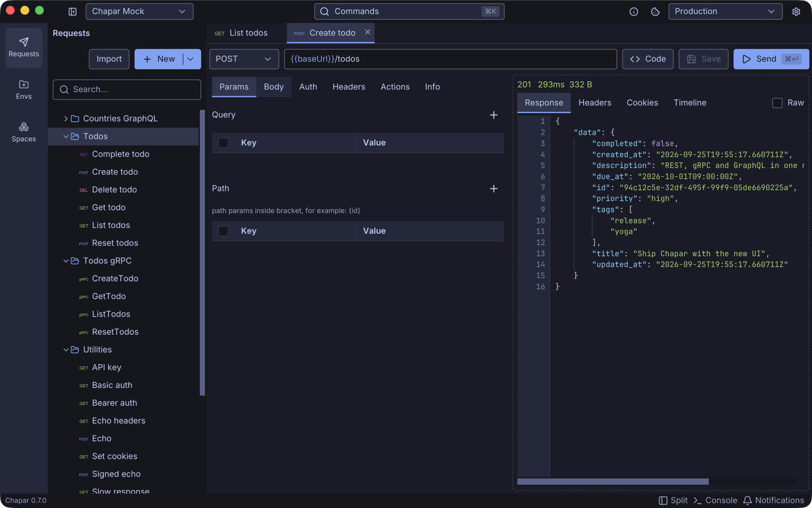Add a new Query parameter with plus icon

[x=494, y=115]
